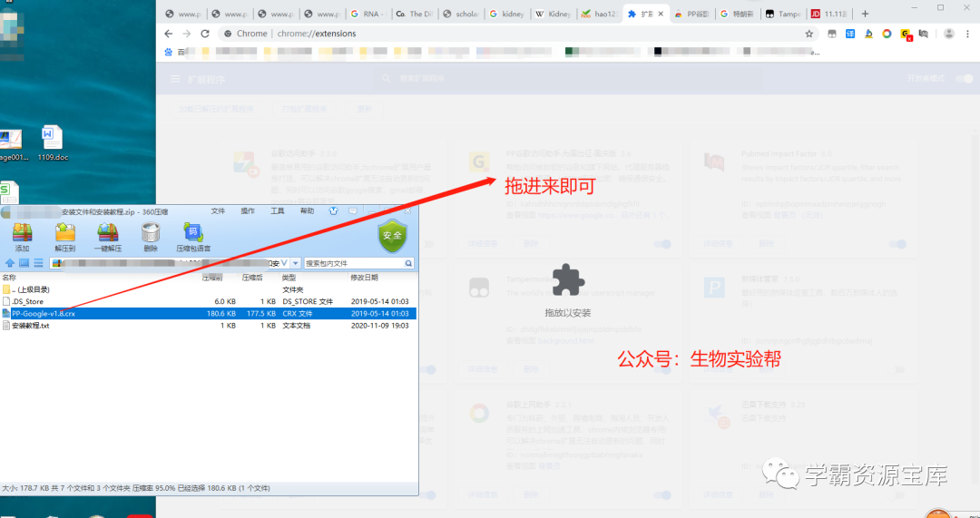Click the dark mask extension icon after the star
980x518 pixels.
[x=832, y=34]
